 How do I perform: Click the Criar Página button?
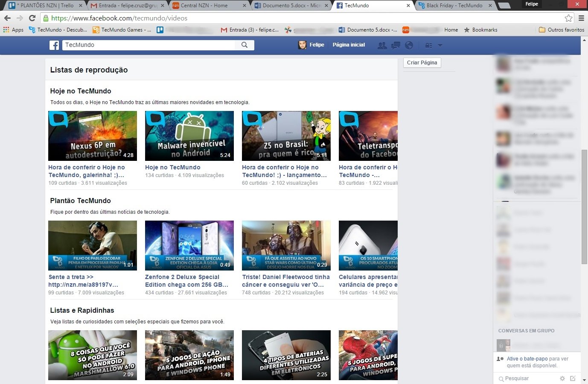pyautogui.click(x=422, y=63)
